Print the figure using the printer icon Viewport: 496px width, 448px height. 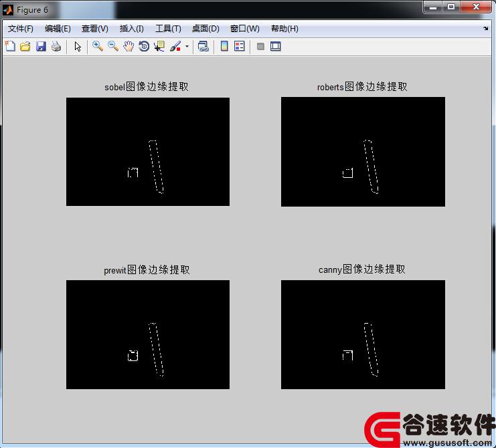pos(56,46)
